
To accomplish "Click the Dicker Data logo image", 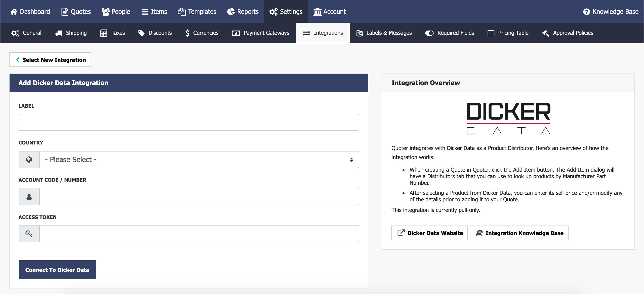I will [x=509, y=119].
